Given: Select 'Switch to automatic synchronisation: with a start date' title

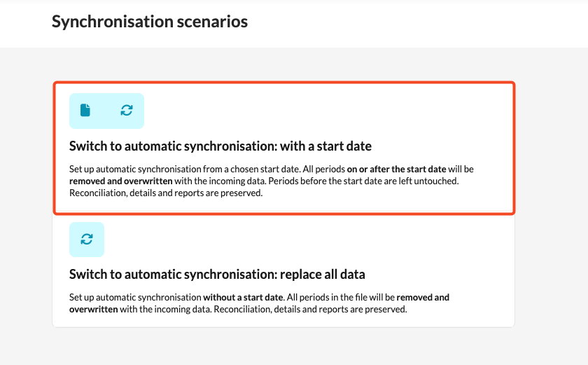Looking at the screenshot, I should 220,146.
